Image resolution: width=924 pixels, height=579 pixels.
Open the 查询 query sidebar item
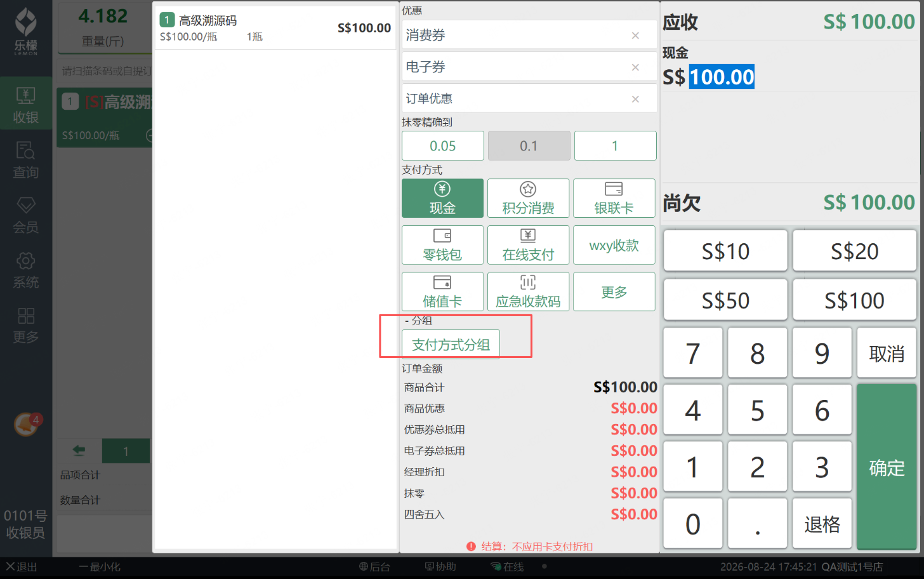[26, 159]
